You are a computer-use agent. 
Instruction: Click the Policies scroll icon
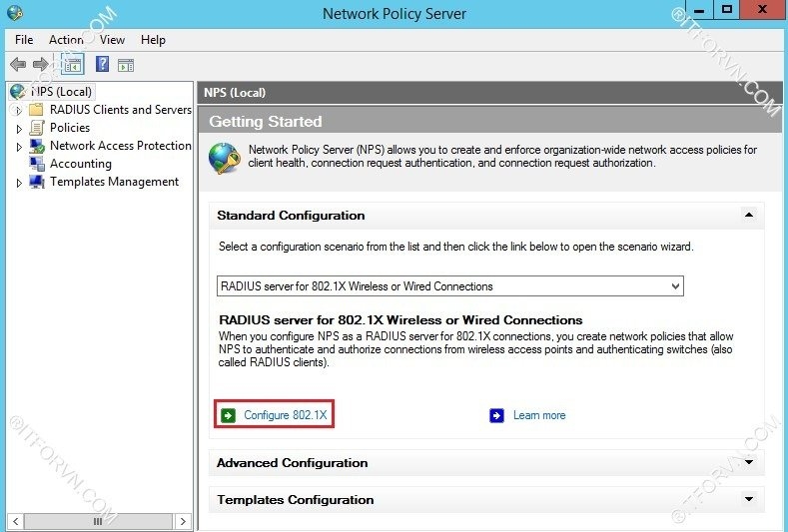[x=37, y=128]
